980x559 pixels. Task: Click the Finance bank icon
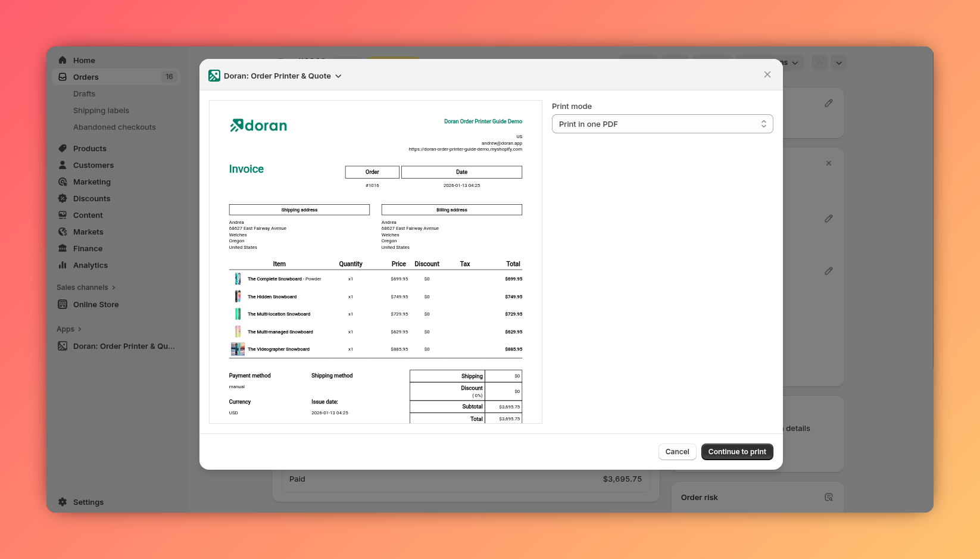pos(63,248)
